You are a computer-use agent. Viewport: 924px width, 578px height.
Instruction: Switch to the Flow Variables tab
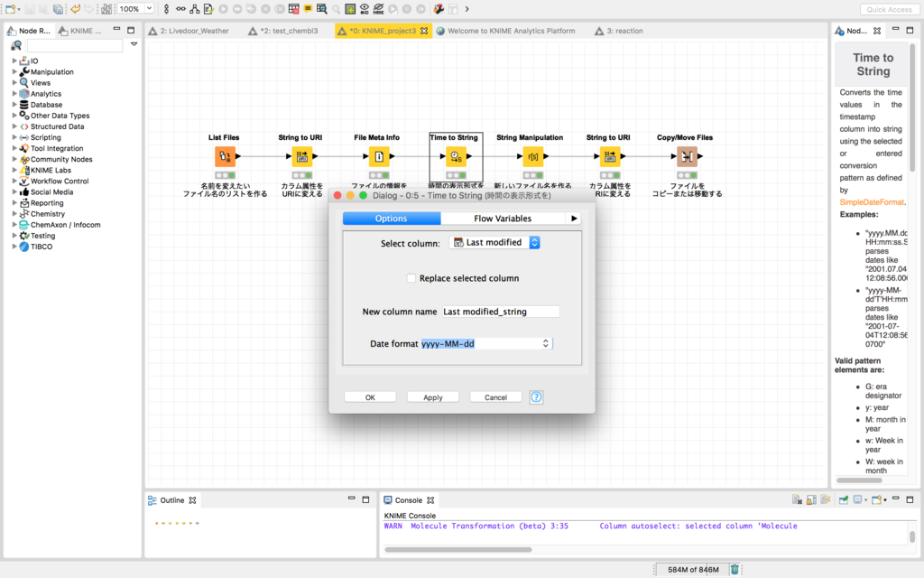tap(503, 219)
